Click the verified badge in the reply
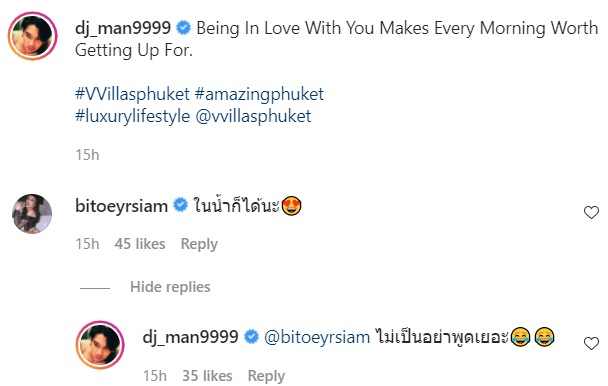The height and width of the screenshot is (386, 608). (x=251, y=337)
